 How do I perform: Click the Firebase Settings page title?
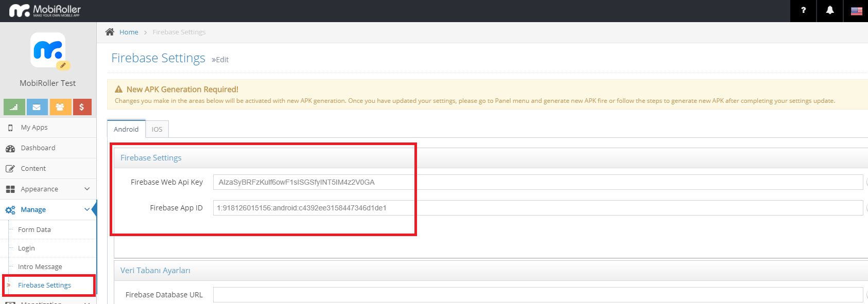(x=159, y=58)
